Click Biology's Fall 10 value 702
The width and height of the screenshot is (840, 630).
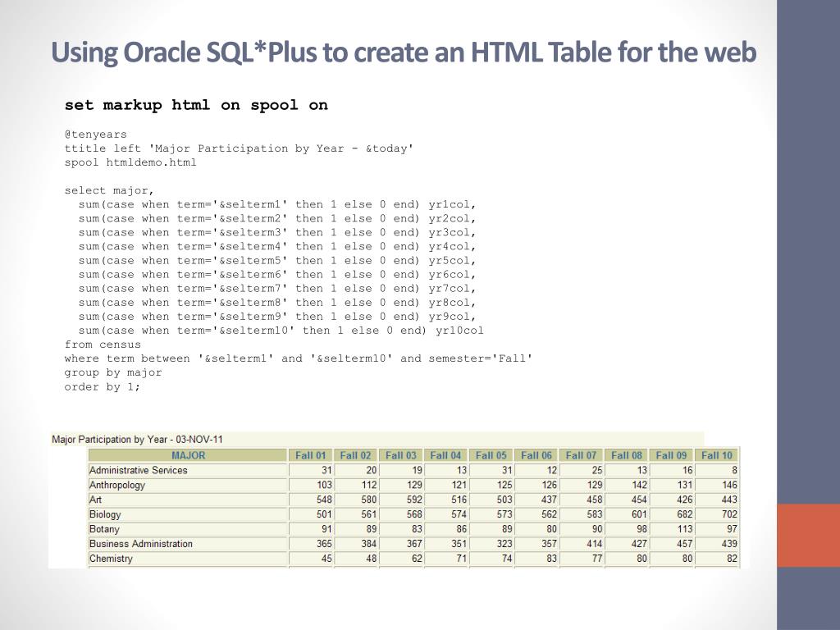point(729,514)
